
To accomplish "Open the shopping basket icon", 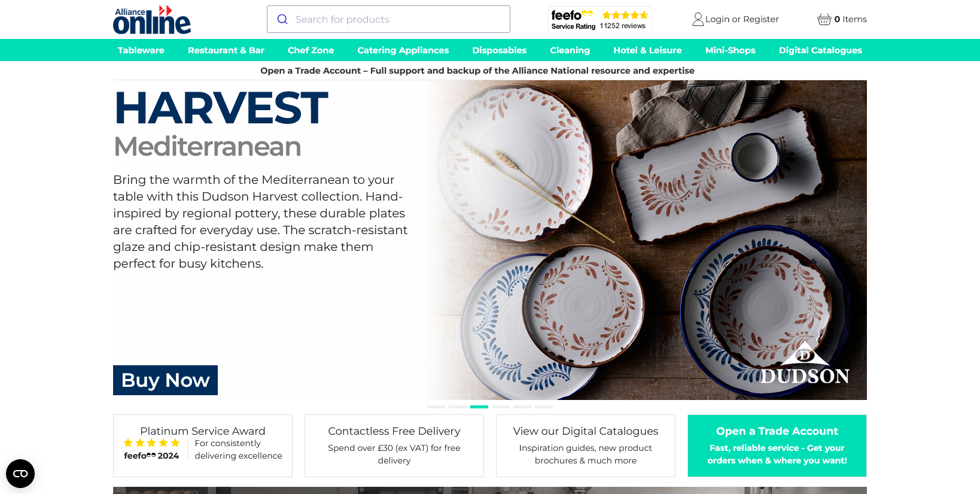I will 824,19.
